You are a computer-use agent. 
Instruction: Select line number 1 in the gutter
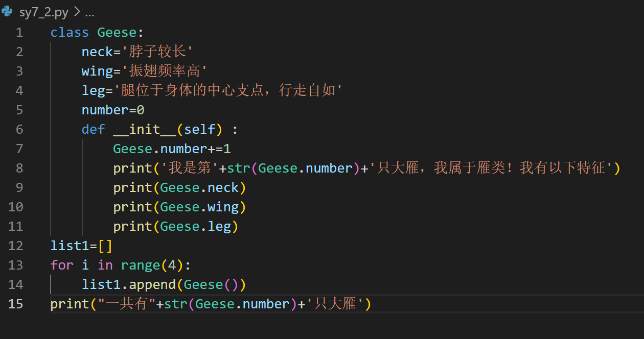(x=19, y=33)
